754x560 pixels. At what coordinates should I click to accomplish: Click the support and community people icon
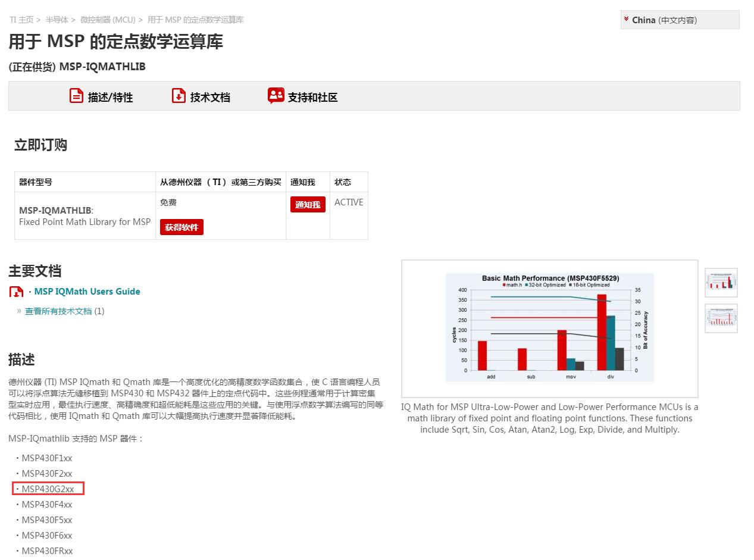click(x=276, y=95)
